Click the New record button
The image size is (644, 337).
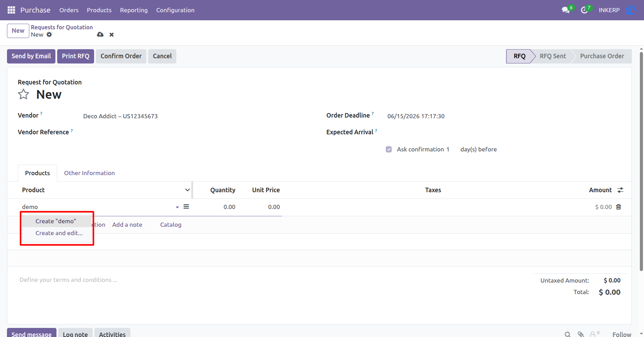click(18, 31)
